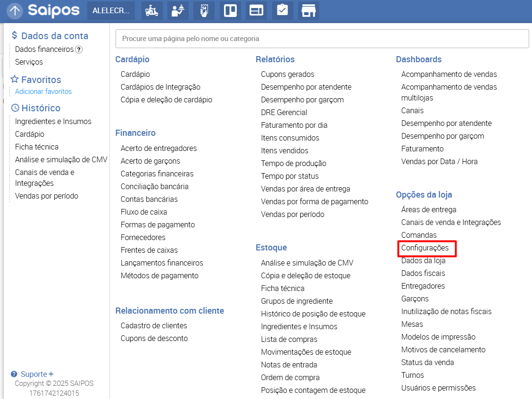The image size is (532, 399).
Task: Click the page search field
Action: click(322, 39)
